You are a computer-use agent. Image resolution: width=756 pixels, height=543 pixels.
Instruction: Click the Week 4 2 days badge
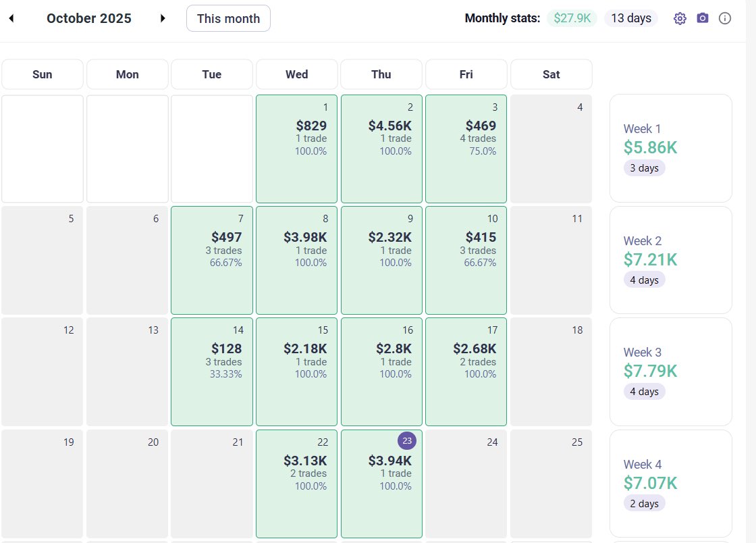coord(644,503)
